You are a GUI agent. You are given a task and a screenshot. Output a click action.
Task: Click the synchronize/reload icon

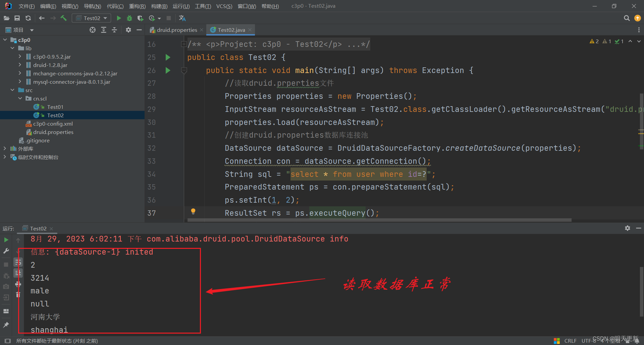click(28, 18)
